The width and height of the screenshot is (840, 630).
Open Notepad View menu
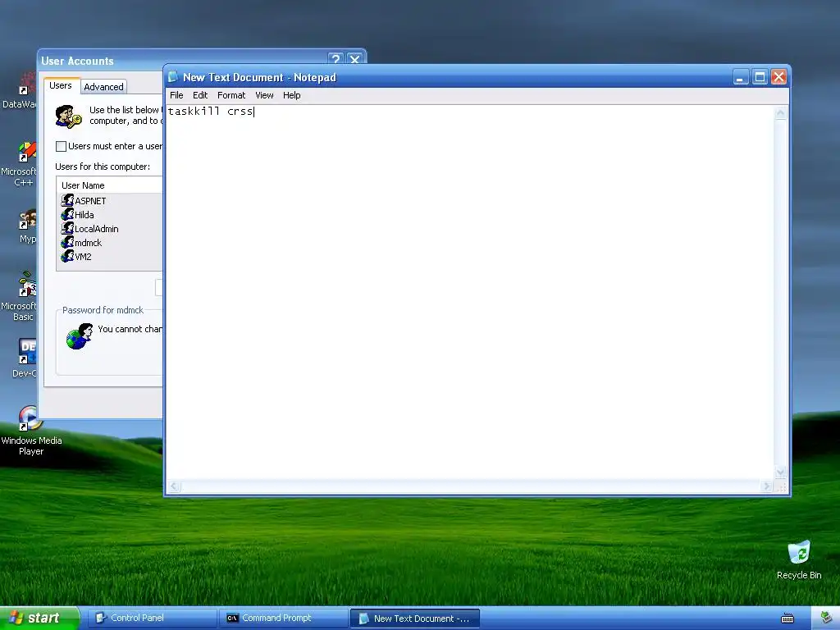[x=264, y=95]
